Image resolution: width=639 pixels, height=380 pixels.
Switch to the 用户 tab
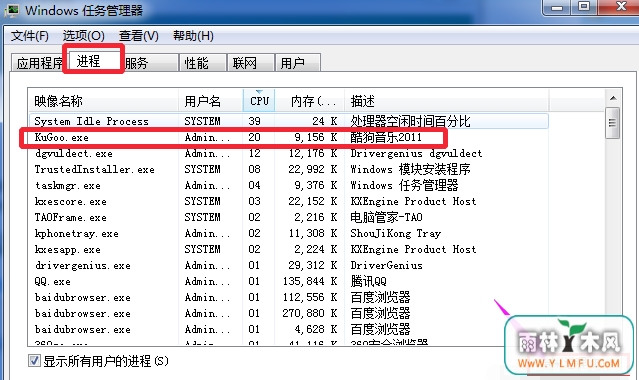(x=297, y=63)
